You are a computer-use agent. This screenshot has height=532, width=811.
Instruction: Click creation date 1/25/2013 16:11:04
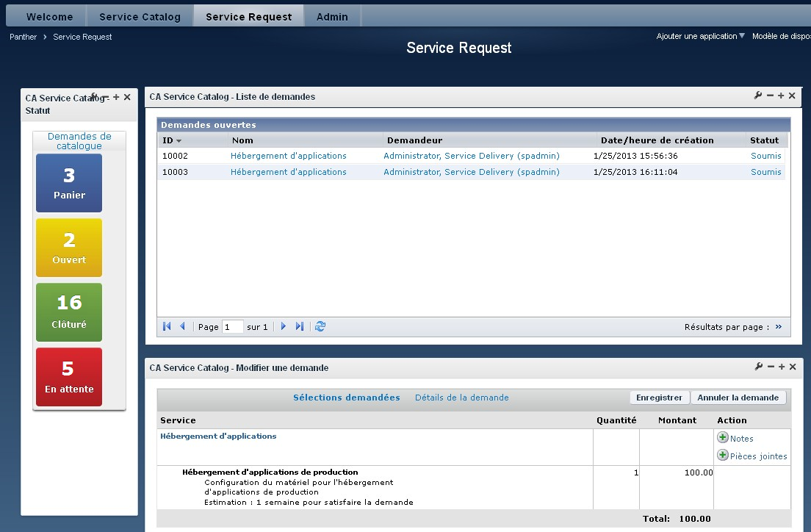(635, 172)
